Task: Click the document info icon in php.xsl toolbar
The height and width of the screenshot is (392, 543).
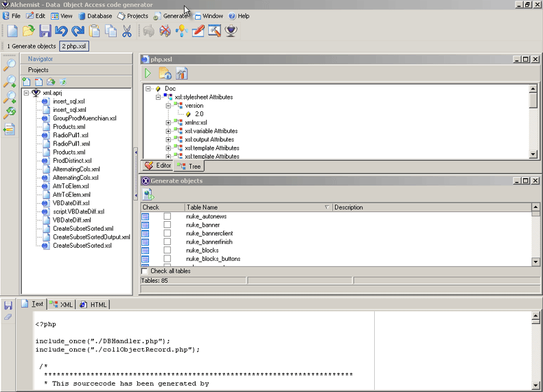Action: [x=165, y=73]
